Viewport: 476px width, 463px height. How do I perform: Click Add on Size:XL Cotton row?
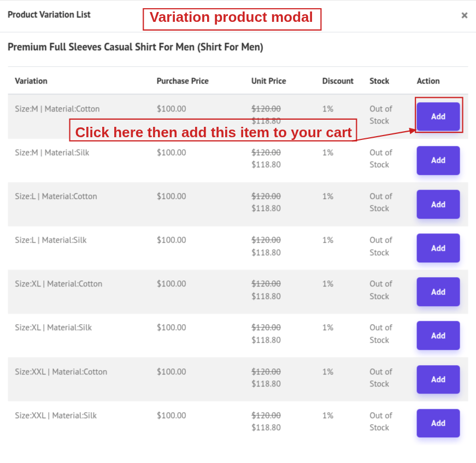click(438, 292)
